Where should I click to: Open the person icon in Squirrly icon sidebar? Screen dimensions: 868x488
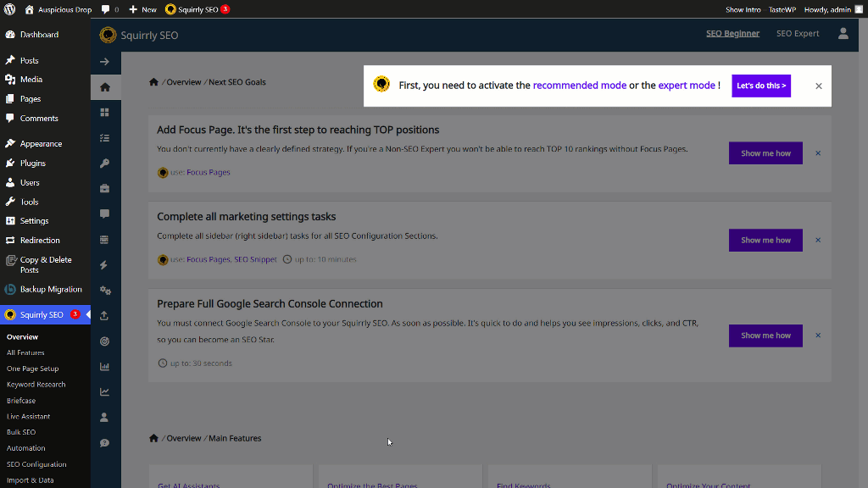104,417
